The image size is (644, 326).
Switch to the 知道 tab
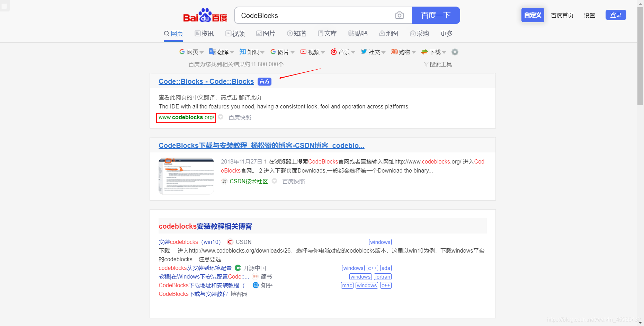click(296, 34)
